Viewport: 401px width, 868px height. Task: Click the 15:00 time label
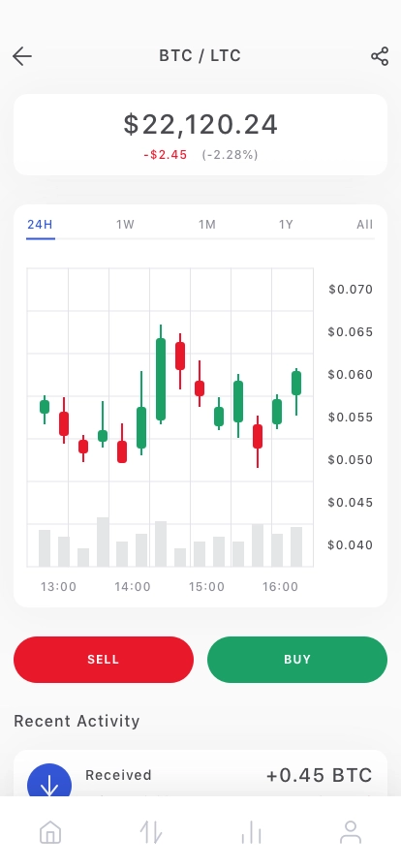pyautogui.click(x=206, y=586)
